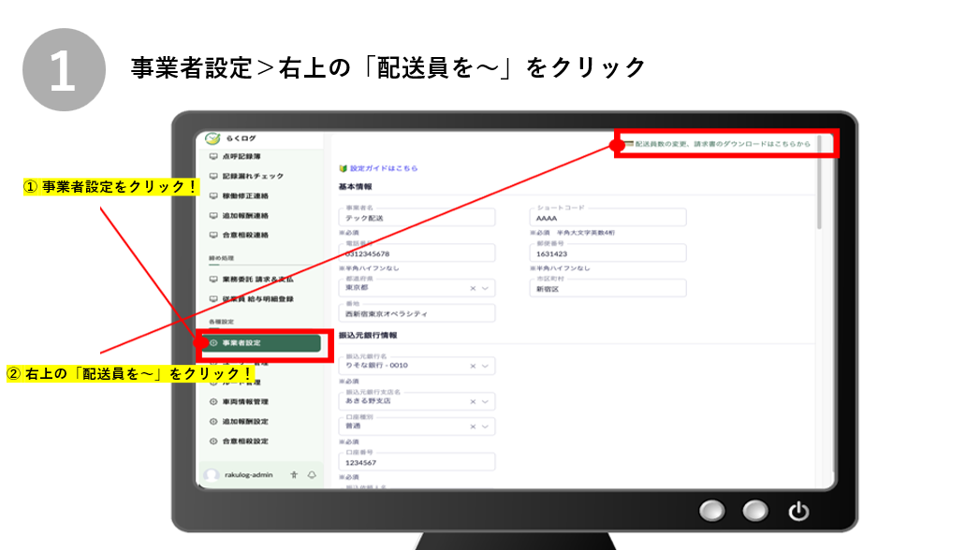Clear the 振込元銀行支店名 selection with X

click(473, 400)
